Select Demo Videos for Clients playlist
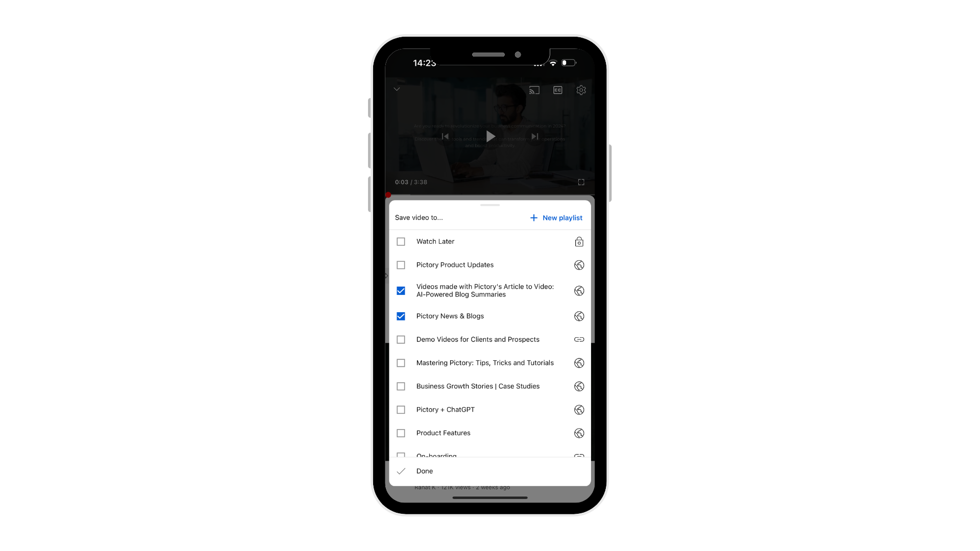The height and width of the screenshot is (551, 980). pyautogui.click(x=401, y=339)
